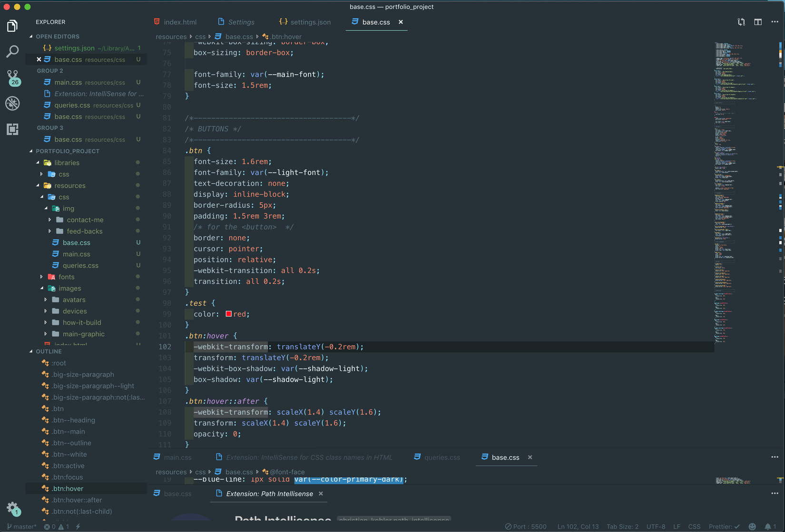Click the Open Changes icon in the editor title bar
The height and width of the screenshot is (532, 785).
[741, 22]
